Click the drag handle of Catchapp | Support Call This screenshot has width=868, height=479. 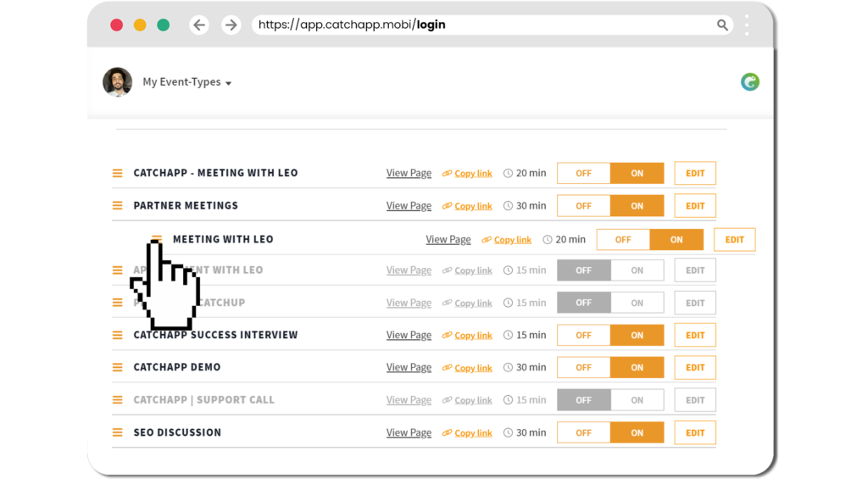click(x=117, y=400)
